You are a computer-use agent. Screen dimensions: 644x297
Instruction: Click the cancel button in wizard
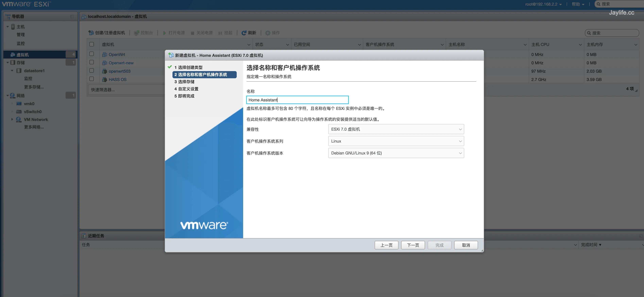coord(466,245)
